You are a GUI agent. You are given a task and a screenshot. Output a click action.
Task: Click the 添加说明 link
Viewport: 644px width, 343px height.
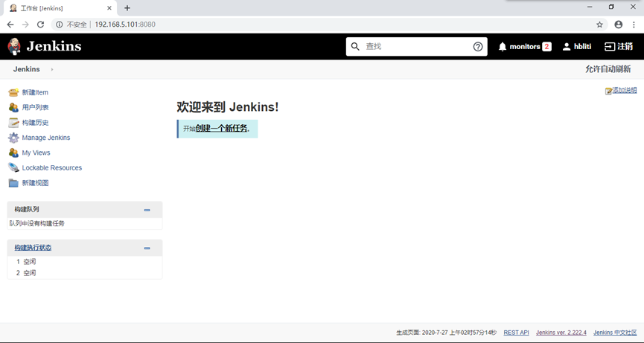[625, 90]
